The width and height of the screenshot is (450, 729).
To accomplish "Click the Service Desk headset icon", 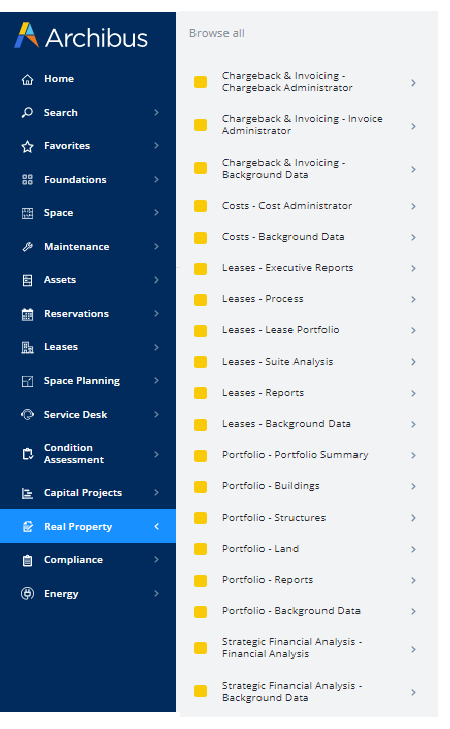I will click(x=27, y=414).
